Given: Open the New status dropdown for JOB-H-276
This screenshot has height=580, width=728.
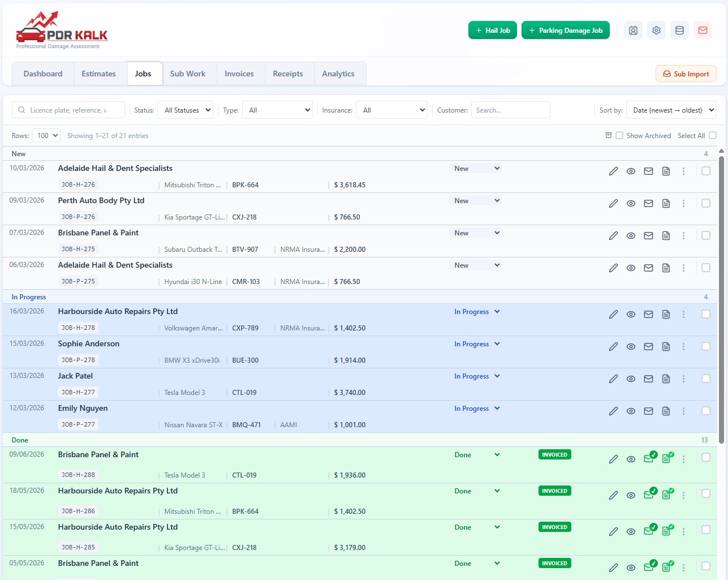Looking at the screenshot, I should [476, 169].
